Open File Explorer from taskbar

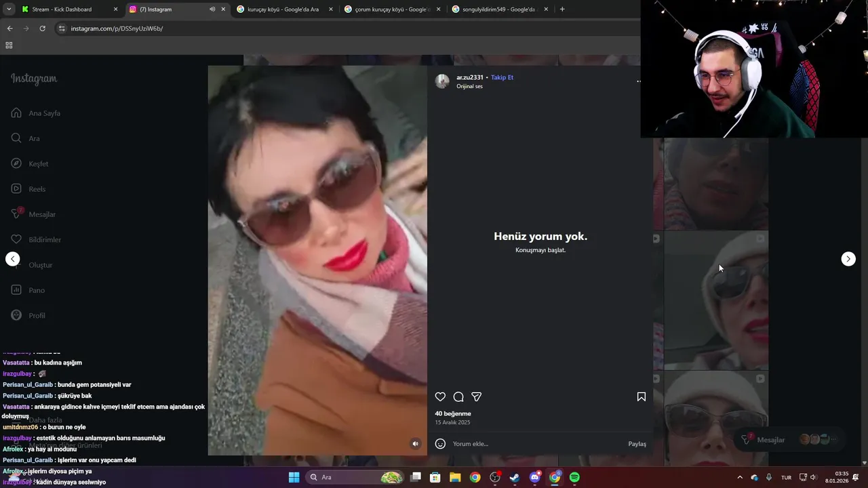455,477
